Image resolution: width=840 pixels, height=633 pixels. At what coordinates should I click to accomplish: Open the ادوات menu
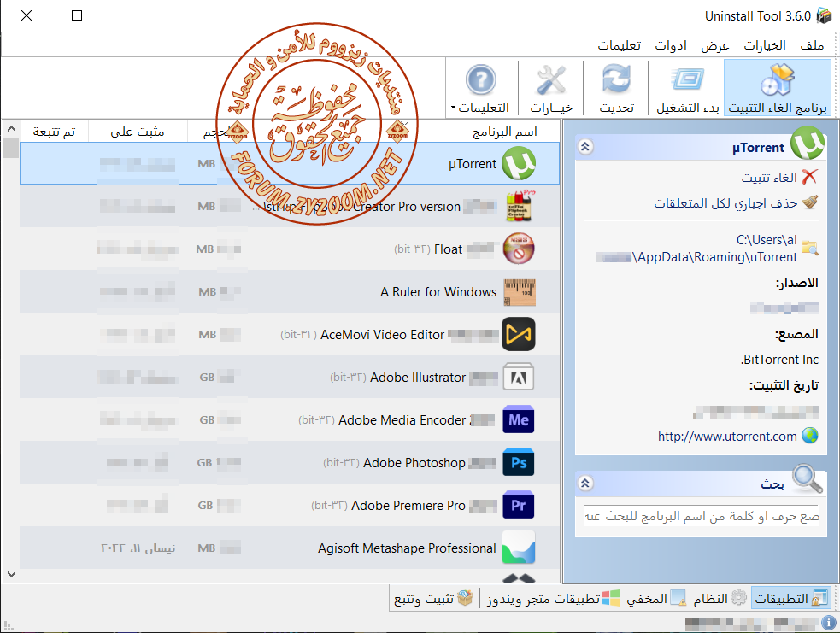pyautogui.click(x=671, y=45)
